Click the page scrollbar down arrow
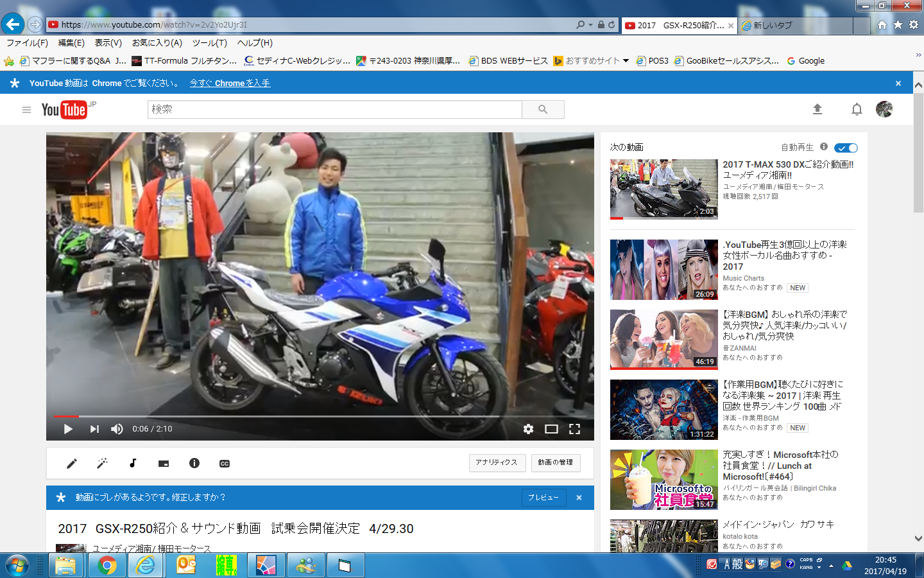The image size is (924, 578). point(918,539)
